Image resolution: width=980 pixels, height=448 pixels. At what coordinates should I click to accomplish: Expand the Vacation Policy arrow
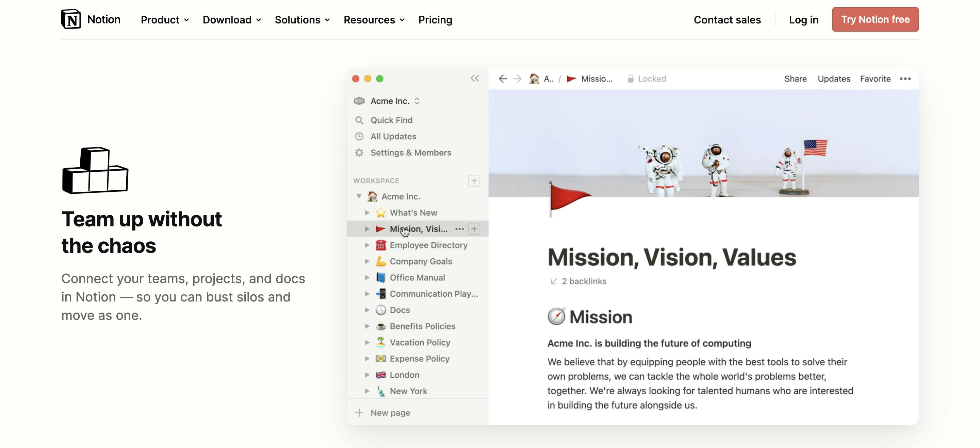[367, 342]
